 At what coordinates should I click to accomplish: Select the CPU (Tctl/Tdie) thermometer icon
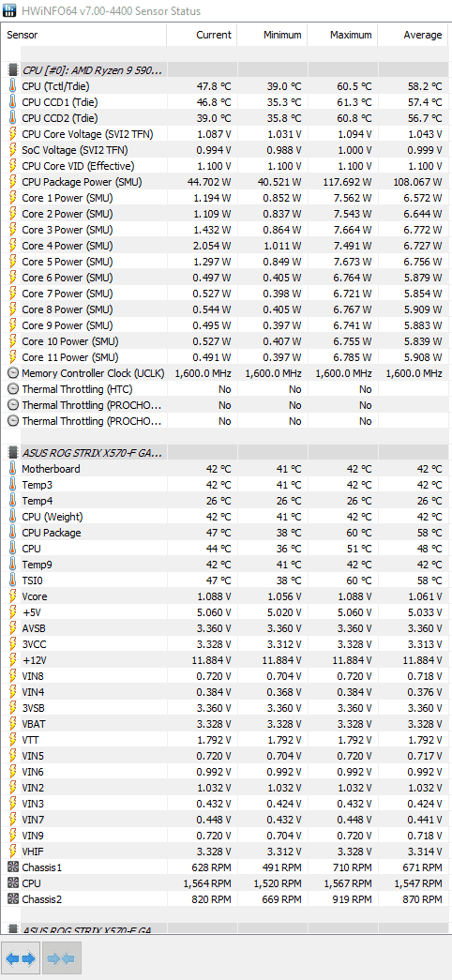click(x=12, y=86)
